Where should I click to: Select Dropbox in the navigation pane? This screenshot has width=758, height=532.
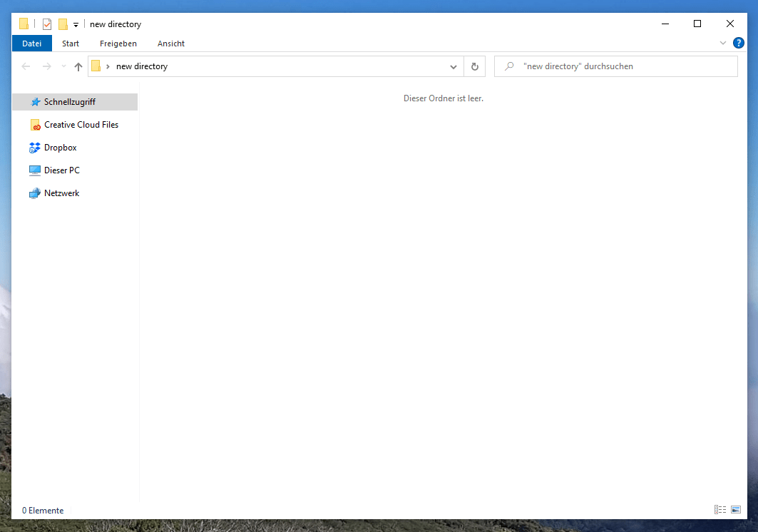coord(60,147)
